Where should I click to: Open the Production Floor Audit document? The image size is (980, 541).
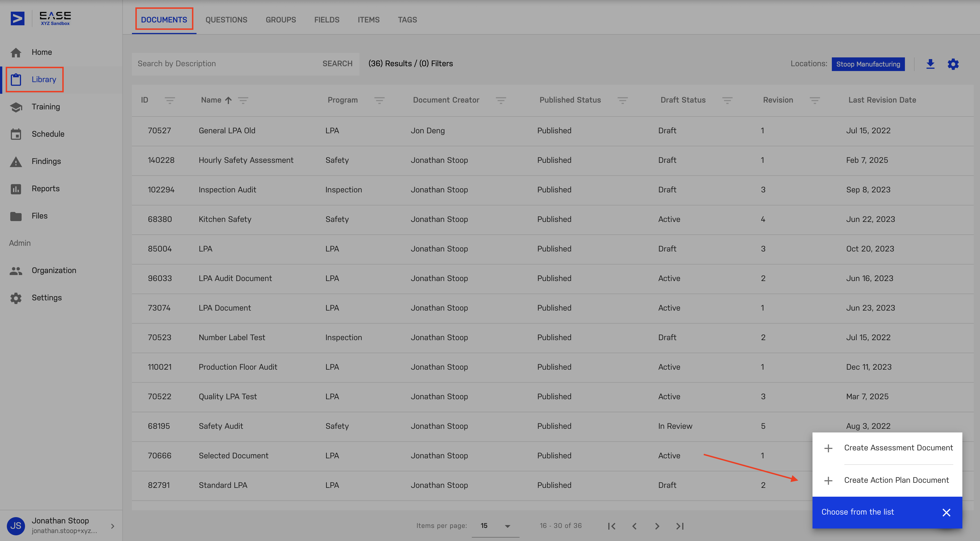pyautogui.click(x=238, y=367)
